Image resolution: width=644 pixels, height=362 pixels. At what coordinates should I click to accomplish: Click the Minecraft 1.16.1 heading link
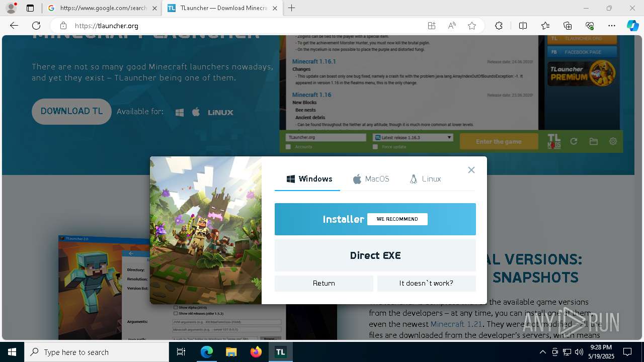[314, 61]
